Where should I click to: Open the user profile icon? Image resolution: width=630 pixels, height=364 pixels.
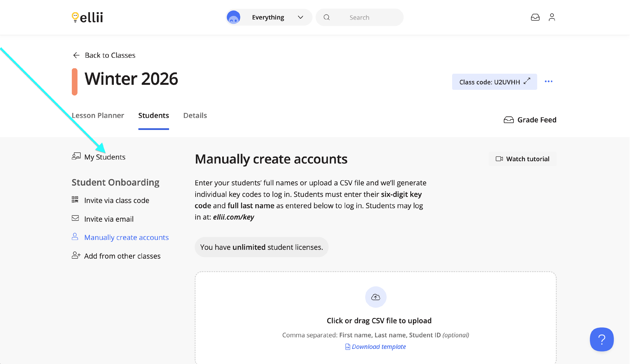click(552, 17)
